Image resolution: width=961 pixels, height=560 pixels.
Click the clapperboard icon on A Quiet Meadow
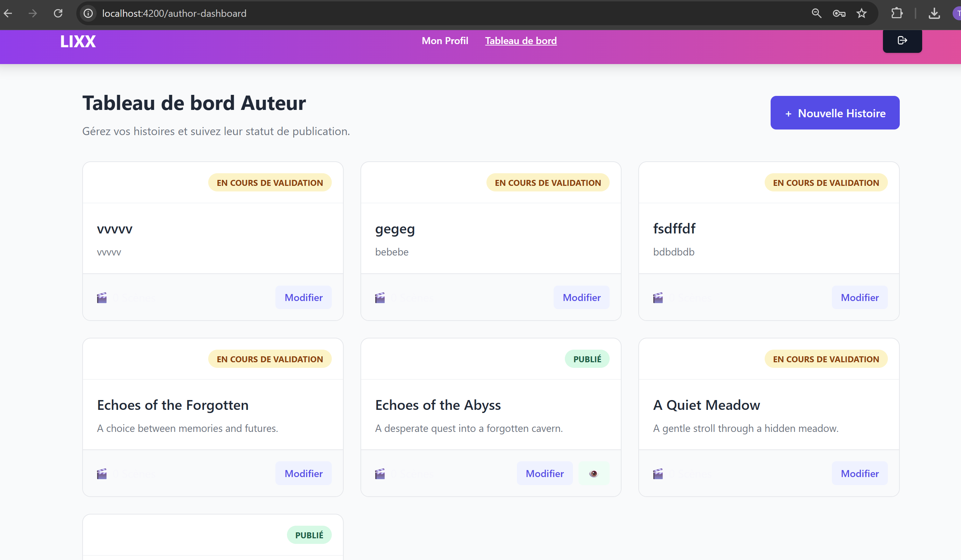click(x=658, y=474)
